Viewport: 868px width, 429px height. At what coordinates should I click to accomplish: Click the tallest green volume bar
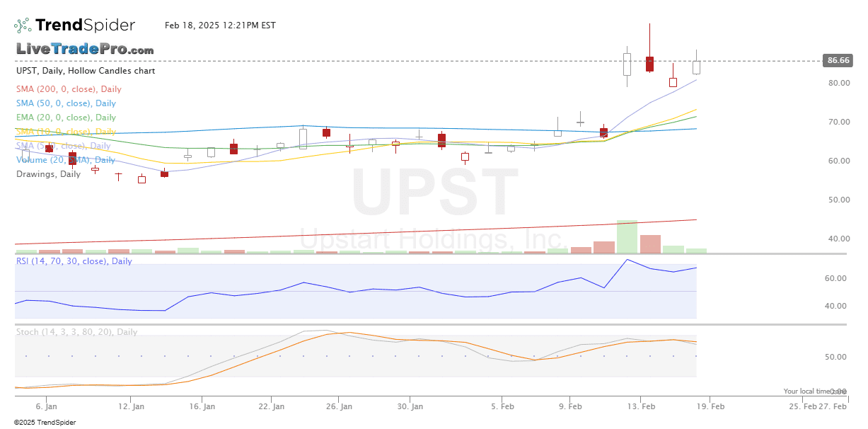(x=627, y=236)
